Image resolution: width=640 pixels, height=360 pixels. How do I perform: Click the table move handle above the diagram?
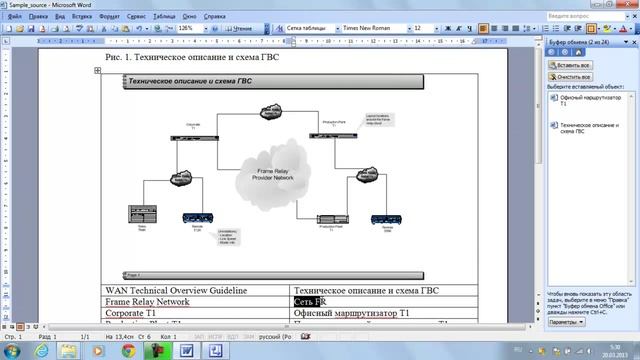98,70
